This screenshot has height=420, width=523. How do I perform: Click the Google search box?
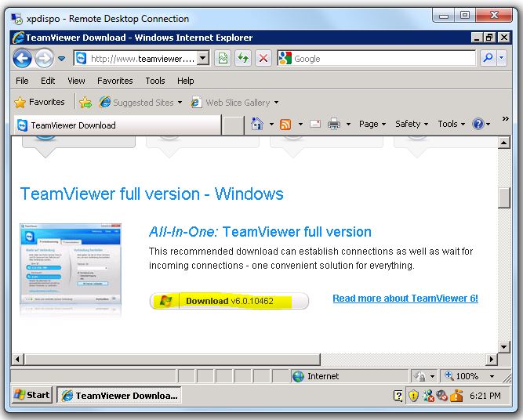(376, 58)
